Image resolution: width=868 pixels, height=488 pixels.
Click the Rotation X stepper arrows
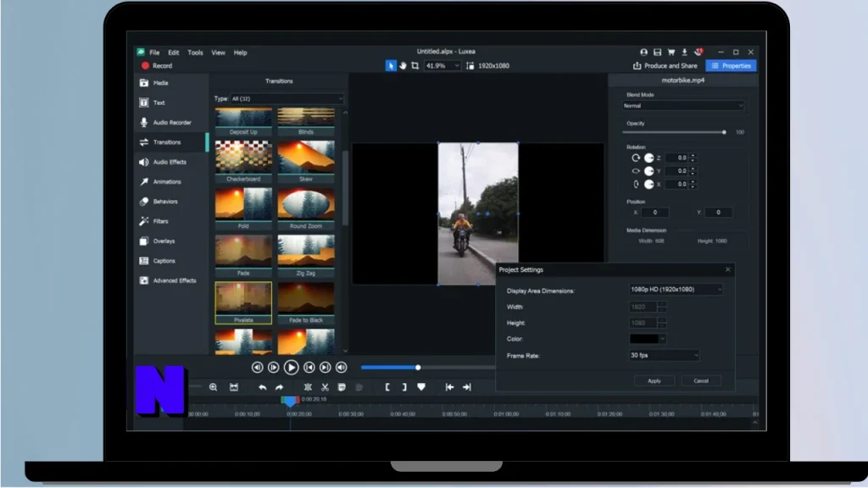[693, 184]
